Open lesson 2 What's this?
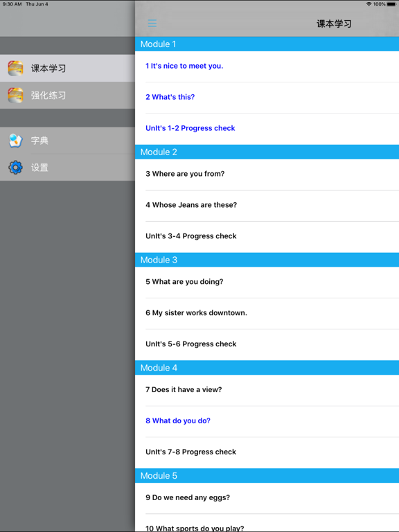The image size is (399, 532). tap(267, 98)
